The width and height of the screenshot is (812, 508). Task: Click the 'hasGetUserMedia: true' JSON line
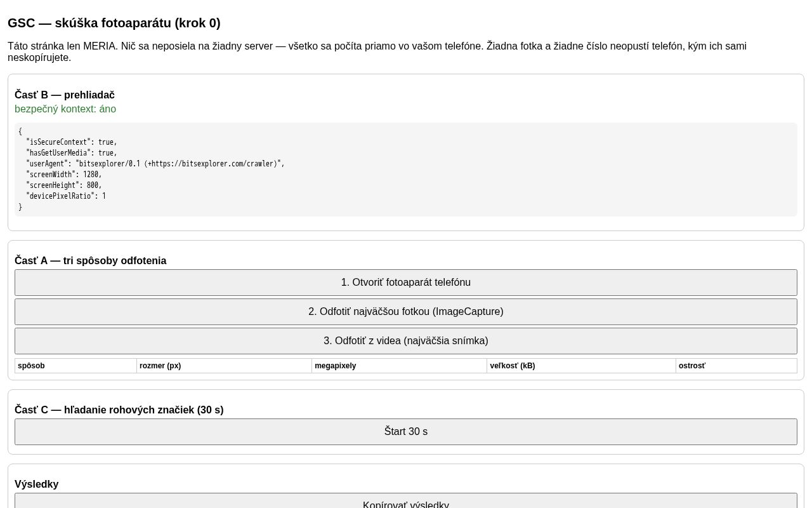[x=72, y=153]
